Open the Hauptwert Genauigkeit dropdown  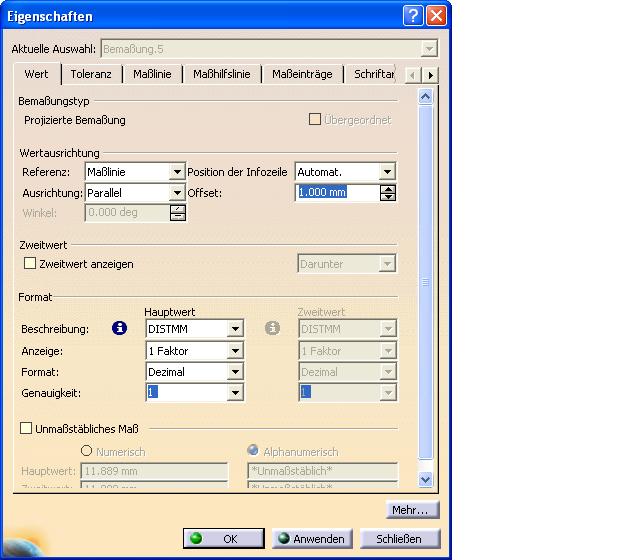(x=235, y=393)
